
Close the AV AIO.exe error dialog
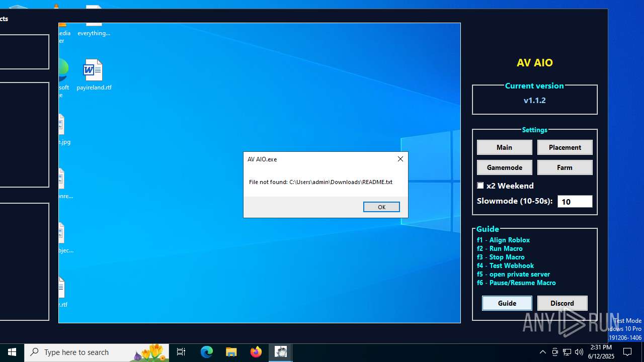click(x=400, y=159)
